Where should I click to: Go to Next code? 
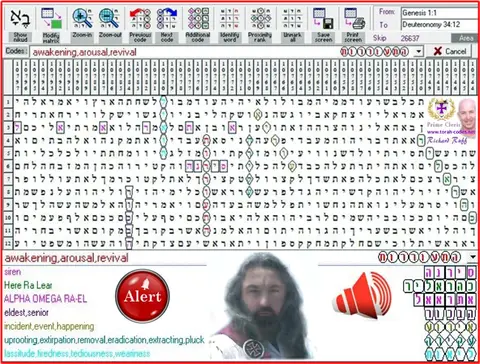(167, 24)
